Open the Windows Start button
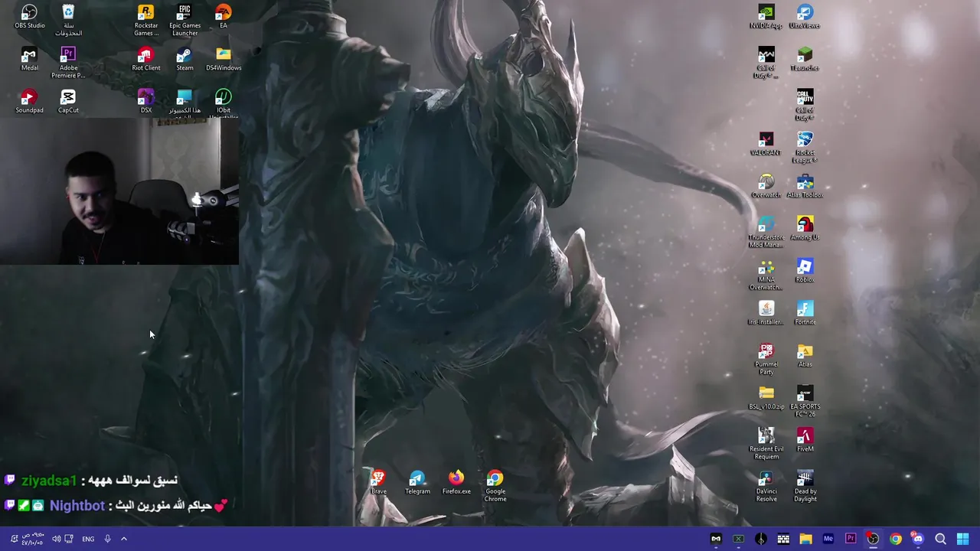 point(962,539)
